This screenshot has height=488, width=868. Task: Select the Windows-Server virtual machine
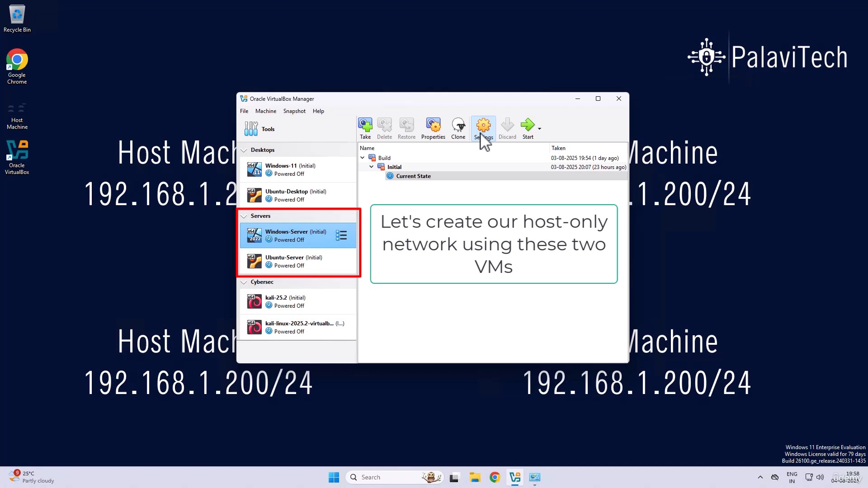297,235
